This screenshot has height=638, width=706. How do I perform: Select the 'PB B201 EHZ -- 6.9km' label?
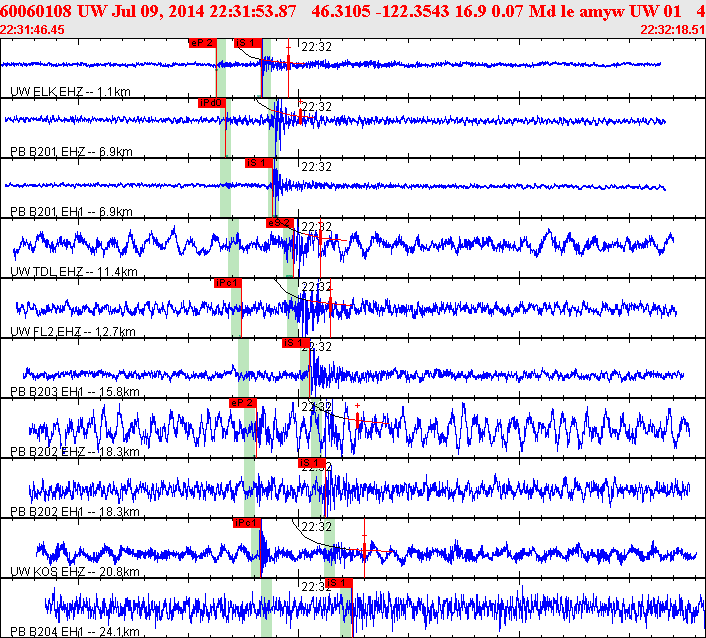pyautogui.click(x=71, y=152)
